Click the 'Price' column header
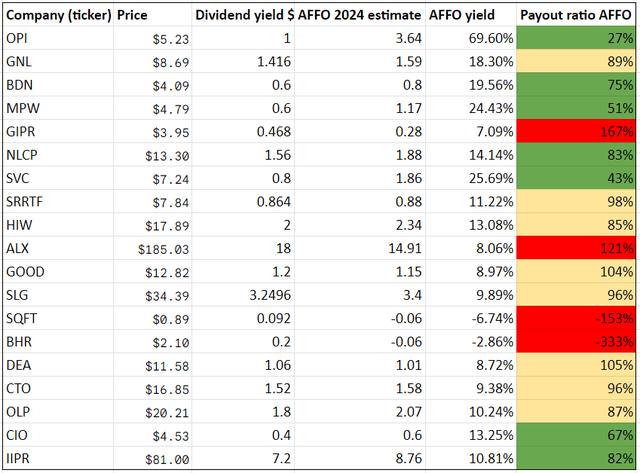This screenshot has height=473, width=640. click(152, 15)
